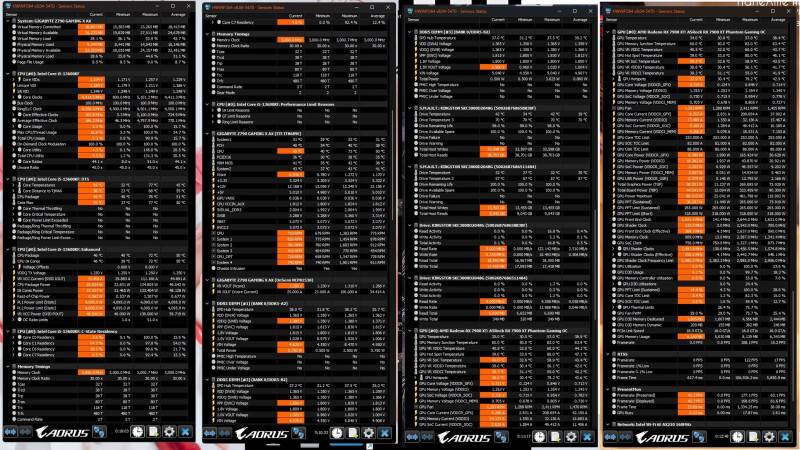Start logging via document icon in third window
Image resolution: width=800 pixels, height=450 pixels.
tap(555, 437)
